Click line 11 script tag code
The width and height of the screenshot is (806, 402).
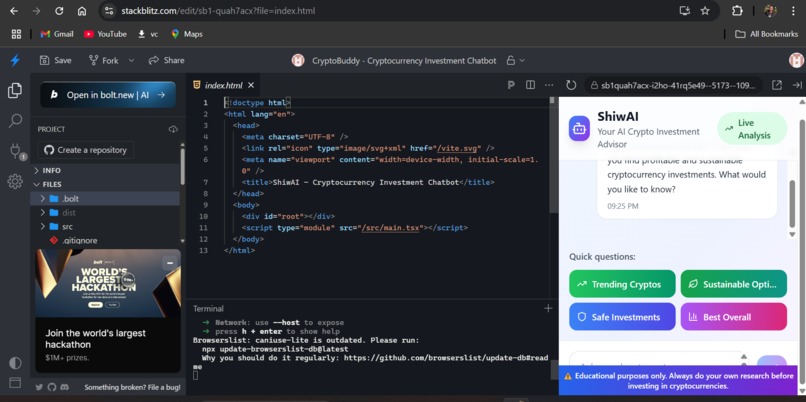354,227
